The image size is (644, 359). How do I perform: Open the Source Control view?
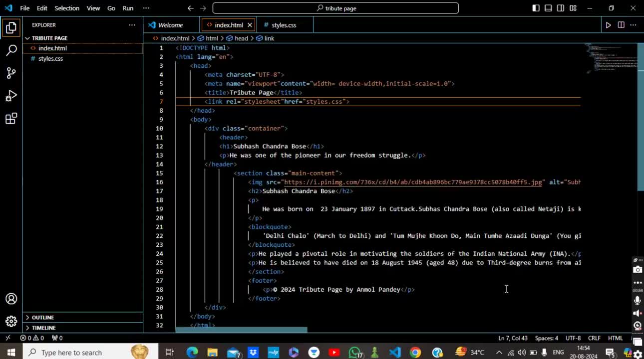(11, 73)
